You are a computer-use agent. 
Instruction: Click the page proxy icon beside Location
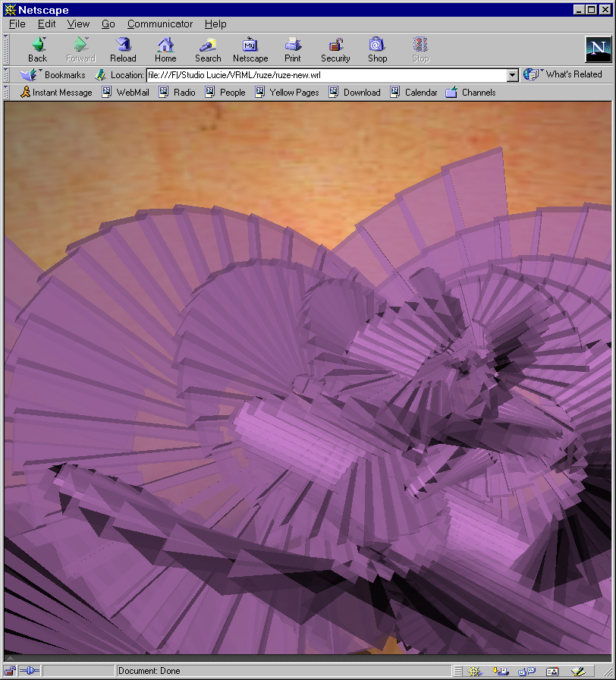click(101, 75)
